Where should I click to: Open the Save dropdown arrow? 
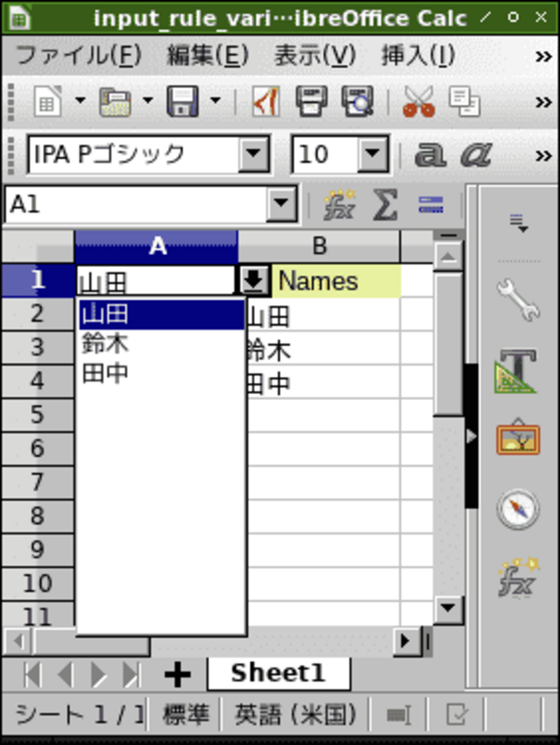tap(215, 101)
